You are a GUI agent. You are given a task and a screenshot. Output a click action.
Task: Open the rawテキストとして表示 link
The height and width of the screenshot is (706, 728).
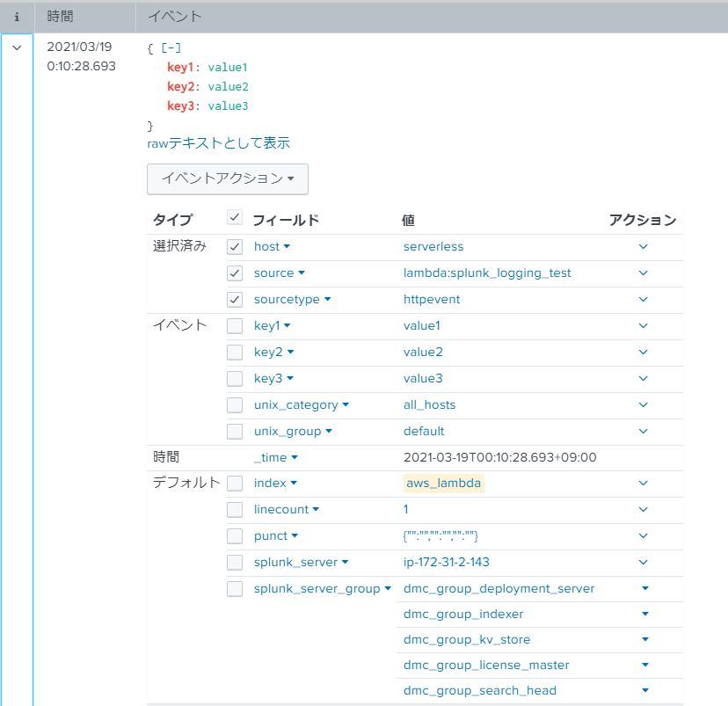218,143
